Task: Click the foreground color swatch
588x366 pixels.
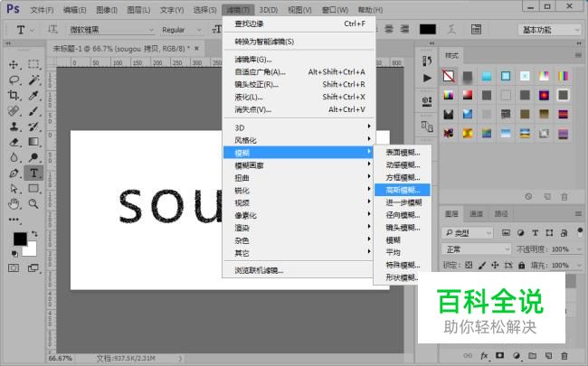Action: [20, 239]
